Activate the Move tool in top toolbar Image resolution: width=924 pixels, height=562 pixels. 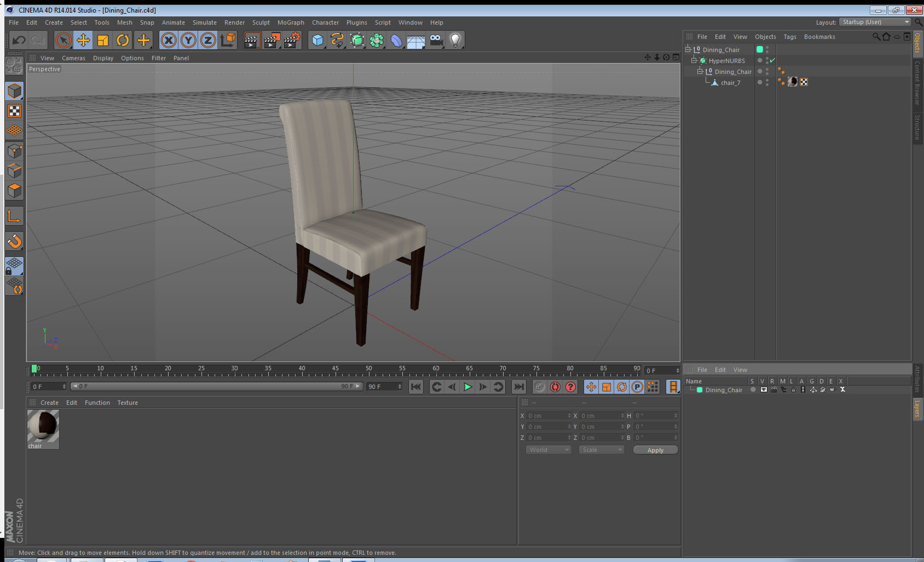tap(83, 40)
